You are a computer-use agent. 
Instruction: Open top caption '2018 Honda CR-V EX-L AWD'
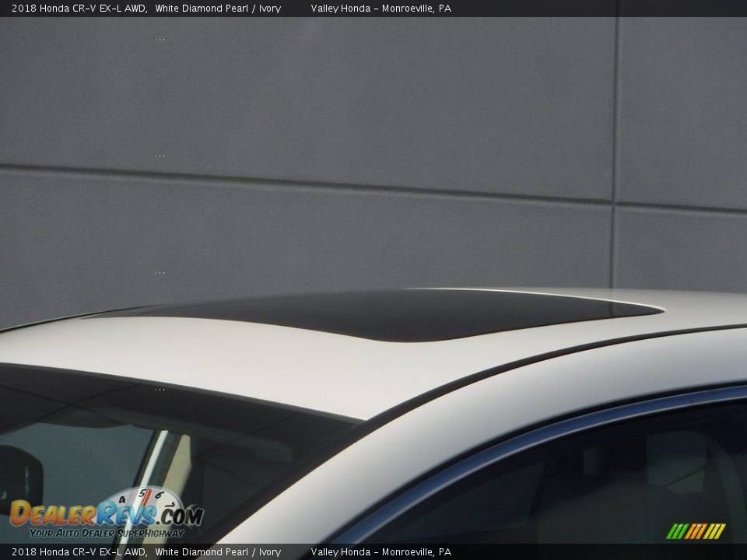click(x=79, y=9)
